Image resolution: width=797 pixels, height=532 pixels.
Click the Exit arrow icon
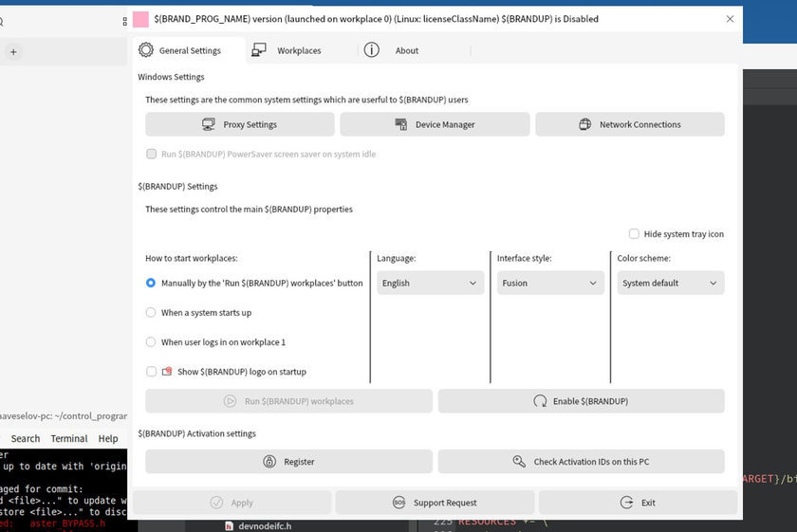tap(626, 503)
